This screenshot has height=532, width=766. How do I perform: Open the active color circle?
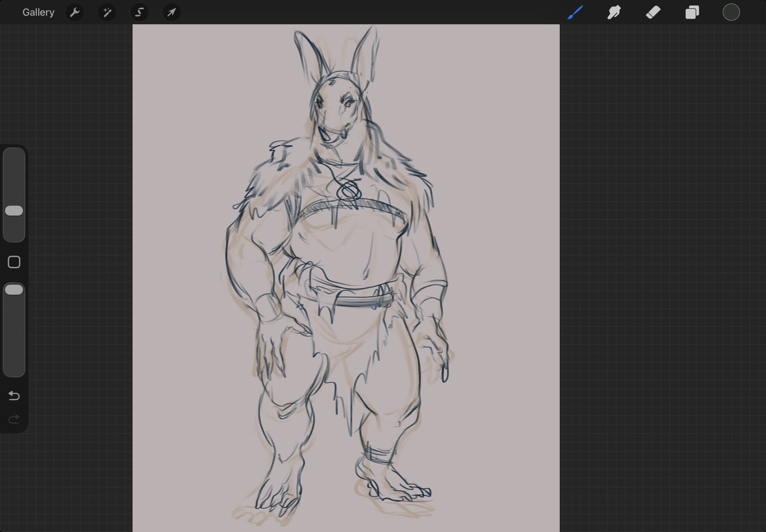731,12
